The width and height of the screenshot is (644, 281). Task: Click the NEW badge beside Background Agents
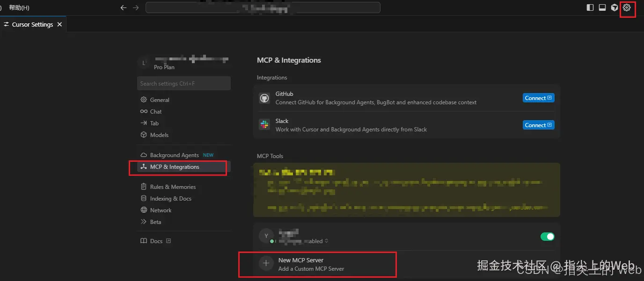point(208,155)
